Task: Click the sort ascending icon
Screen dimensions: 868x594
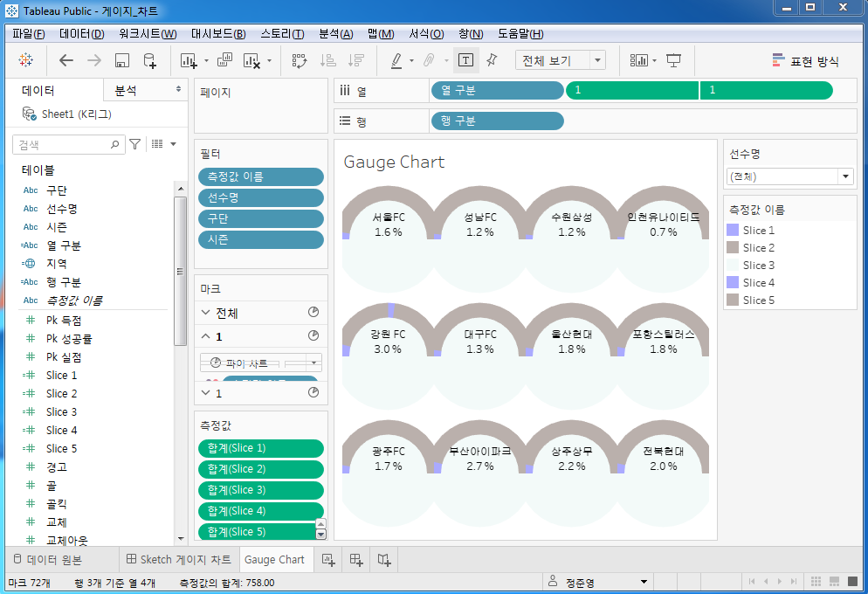Action: pos(327,60)
